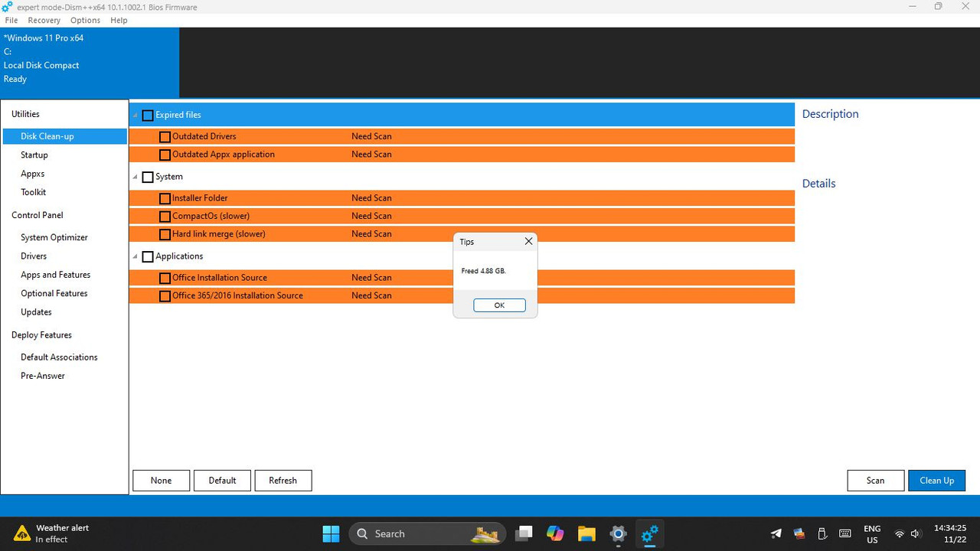
Task: Collapse the Expired files group
Action: click(135, 115)
